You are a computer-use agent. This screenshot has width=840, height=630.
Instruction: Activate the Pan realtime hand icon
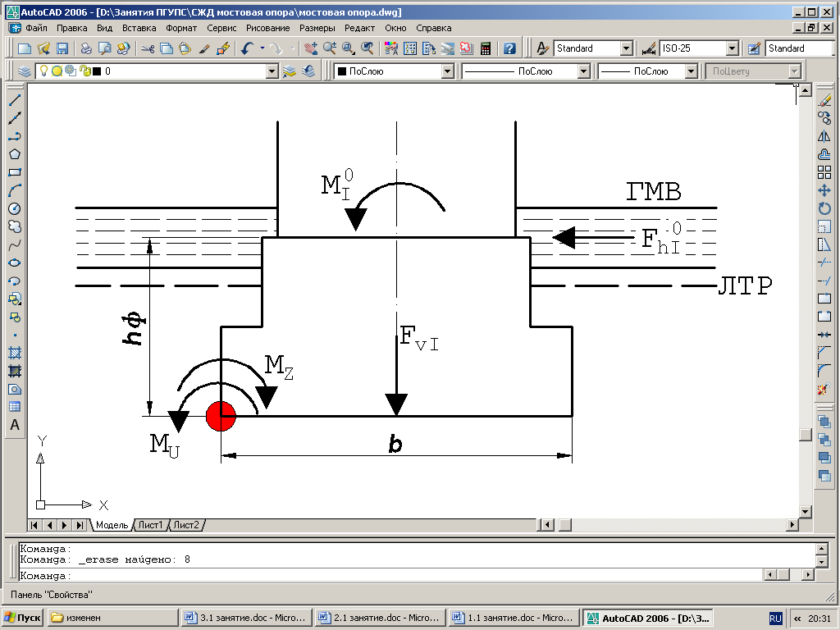[311, 48]
